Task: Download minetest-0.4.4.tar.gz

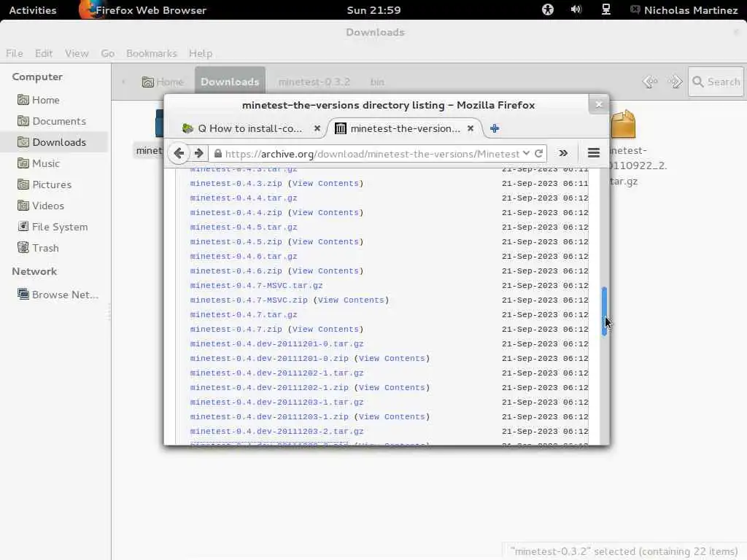Action: (x=244, y=198)
